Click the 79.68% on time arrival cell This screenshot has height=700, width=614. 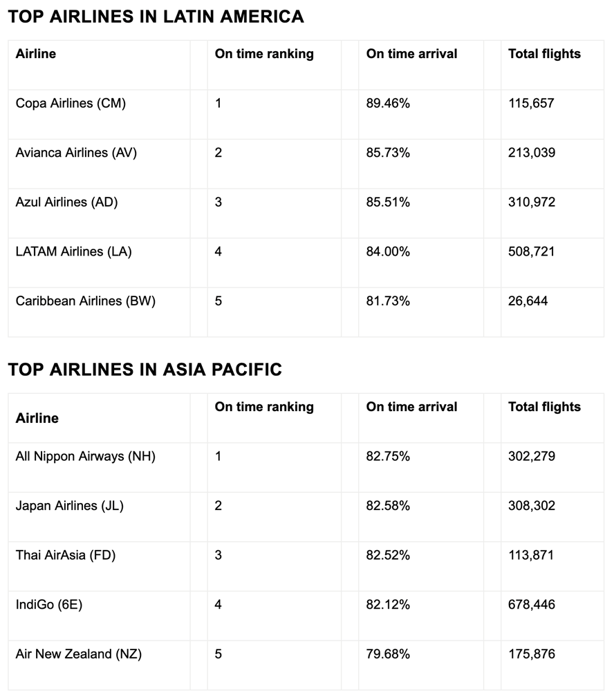coord(388,654)
